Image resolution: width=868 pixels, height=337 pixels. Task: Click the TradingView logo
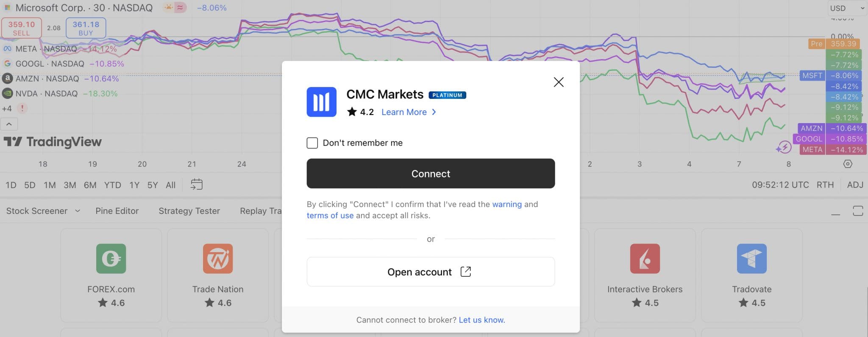click(53, 142)
